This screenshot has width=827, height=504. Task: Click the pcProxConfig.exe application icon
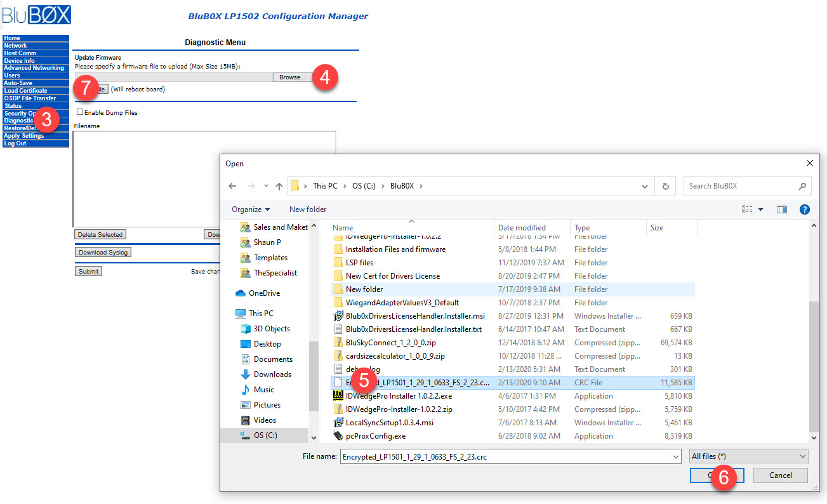(338, 436)
